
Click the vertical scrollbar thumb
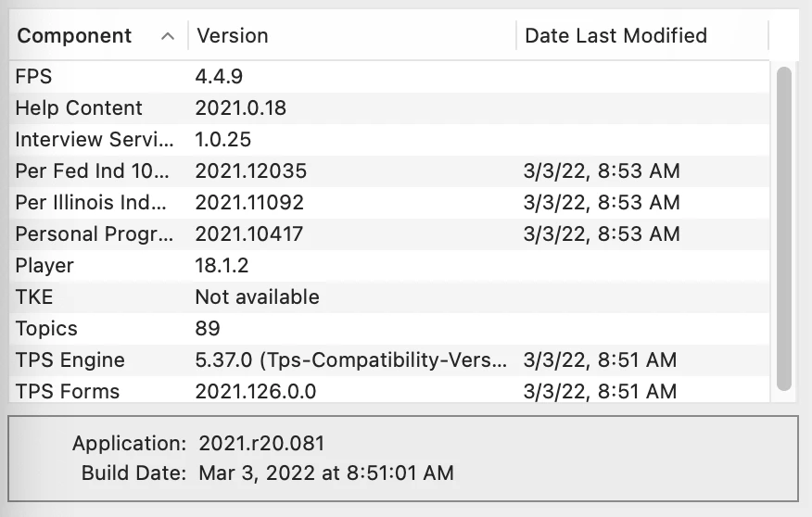coord(784,229)
